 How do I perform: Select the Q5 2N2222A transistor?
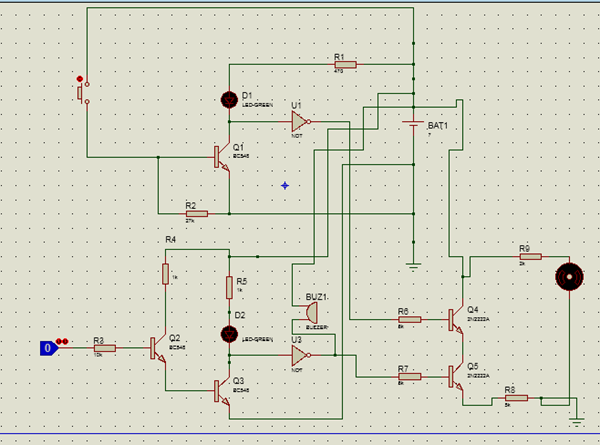pyautogui.click(x=456, y=377)
